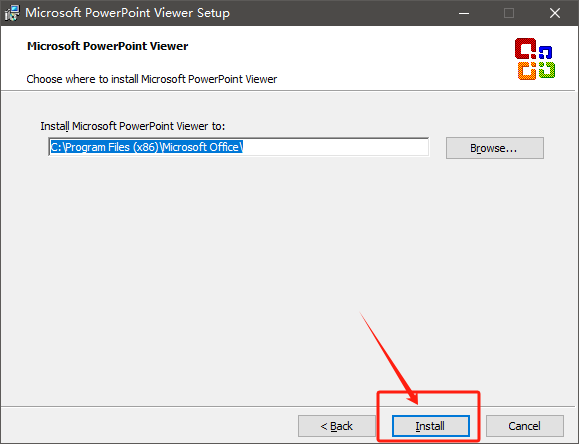Go to the previous step with < Back

[337, 426]
